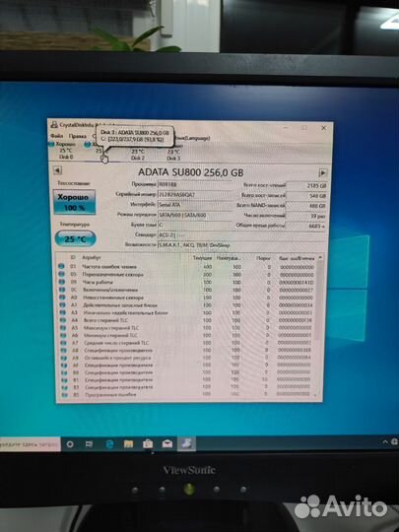
Task: Click the Serial ATA interface field
Action: 195,205
